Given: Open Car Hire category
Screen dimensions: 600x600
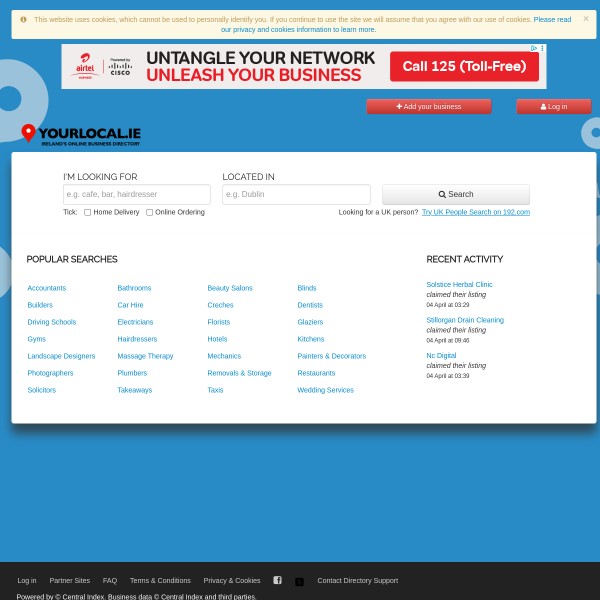Looking at the screenshot, I should click(x=130, y=305).
